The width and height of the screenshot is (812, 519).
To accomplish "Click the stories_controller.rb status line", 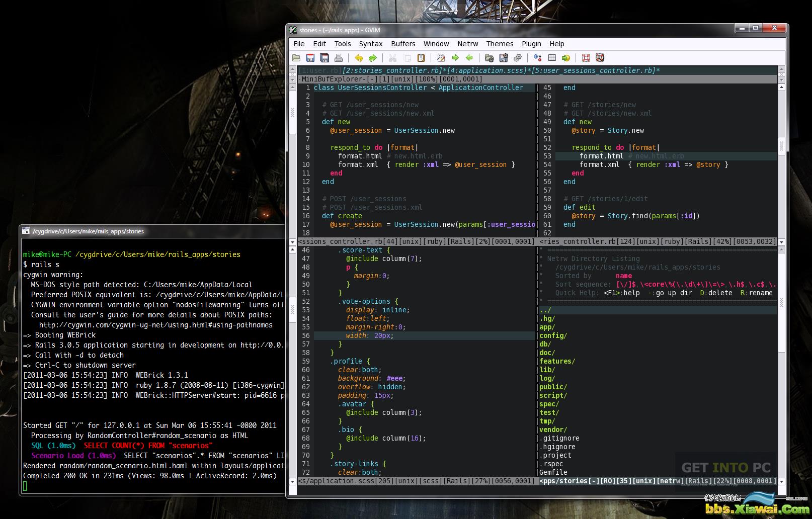I will click(x=658, y=241).
